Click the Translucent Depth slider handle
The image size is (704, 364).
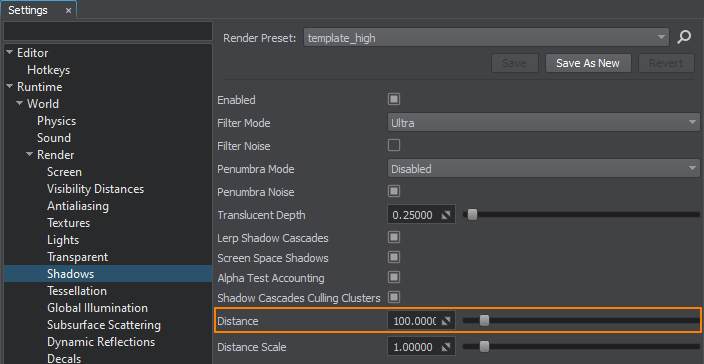coord(472,215)
